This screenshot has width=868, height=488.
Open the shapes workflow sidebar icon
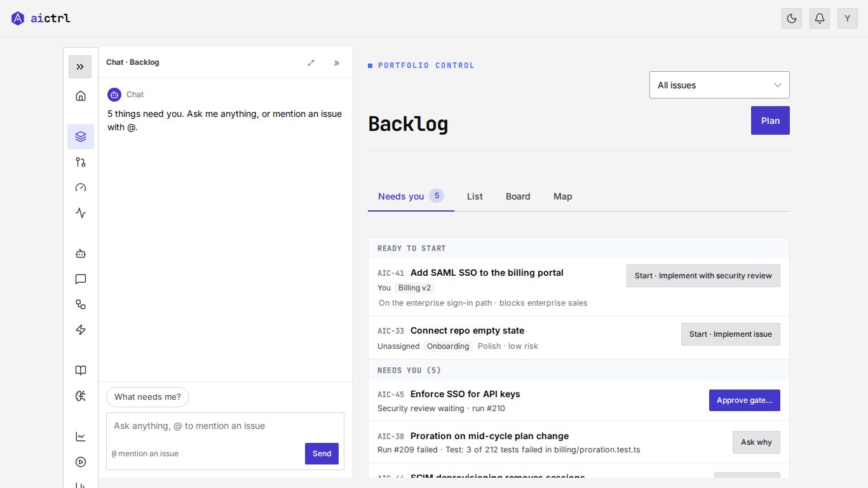coord(81,304)
